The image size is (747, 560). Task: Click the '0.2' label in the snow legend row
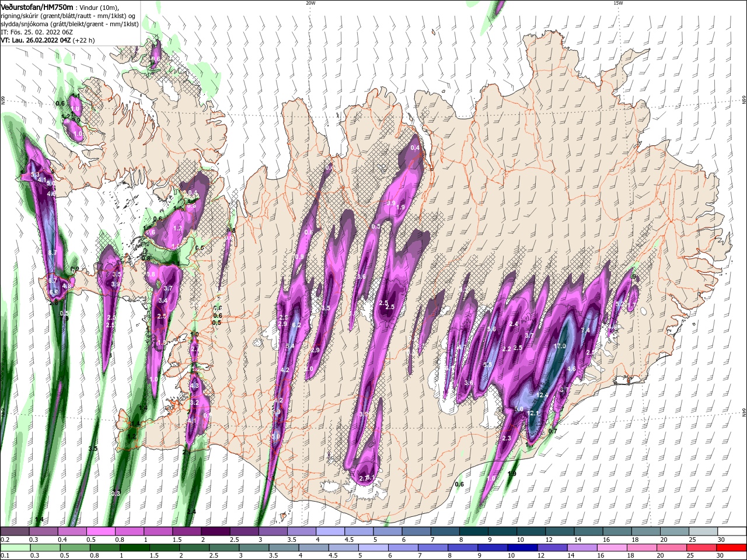[5, 540]
